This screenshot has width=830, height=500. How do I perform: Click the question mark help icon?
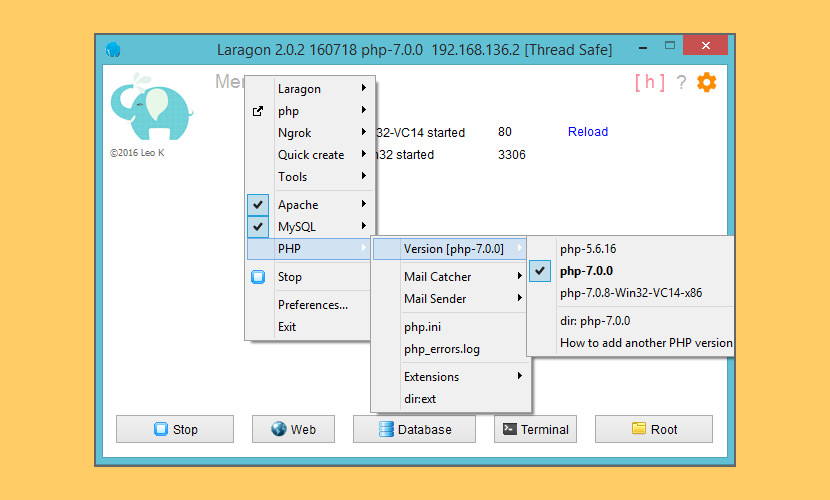click(681, 83)
